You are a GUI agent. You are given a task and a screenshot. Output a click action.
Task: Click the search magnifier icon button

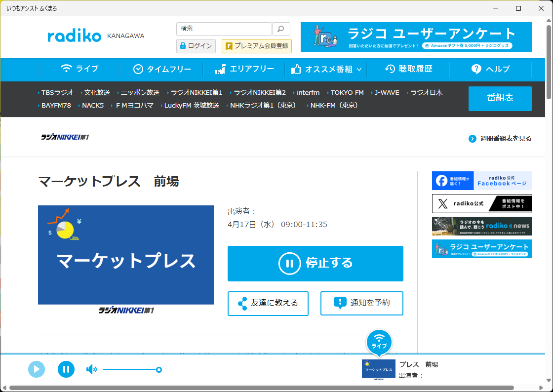pyautogui.click(x=281, y=29)
